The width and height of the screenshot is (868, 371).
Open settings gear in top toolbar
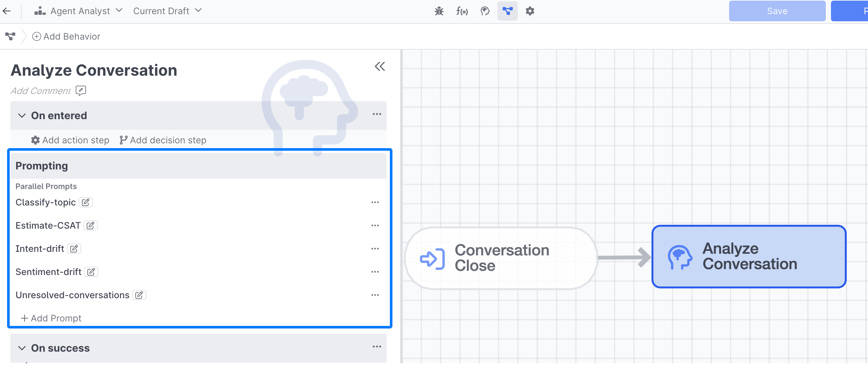530,11
